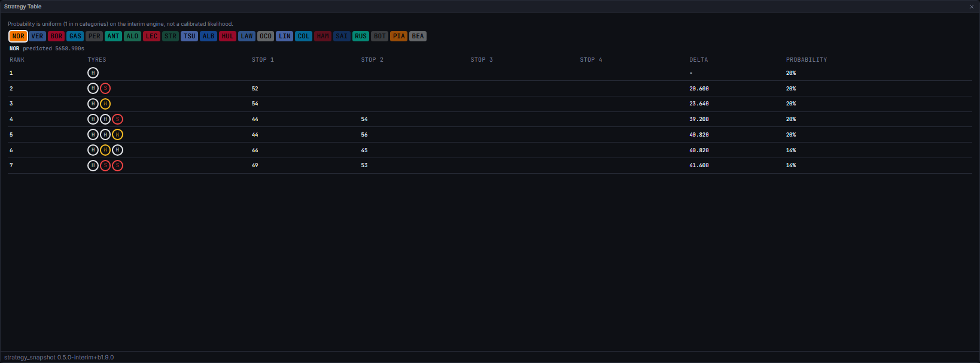Switch to the VER driver chip
The height and width of the screenshot is (363, 980).
(38, 36)
